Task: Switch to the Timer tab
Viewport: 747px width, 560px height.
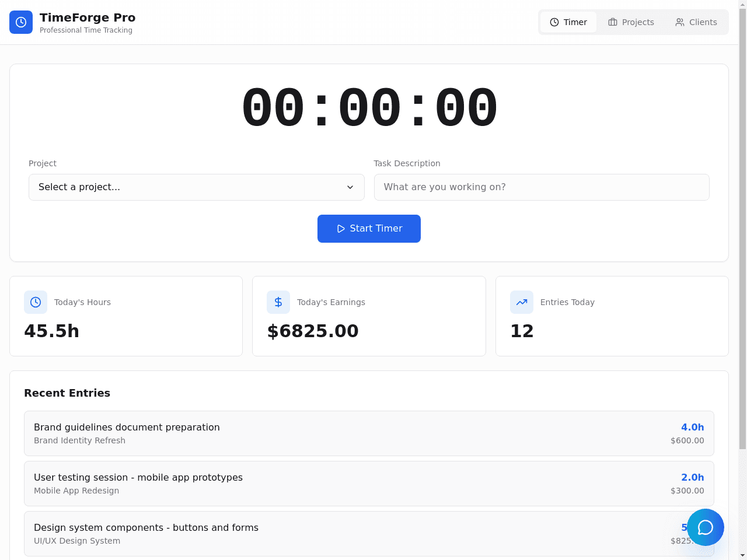Action: 568,22
